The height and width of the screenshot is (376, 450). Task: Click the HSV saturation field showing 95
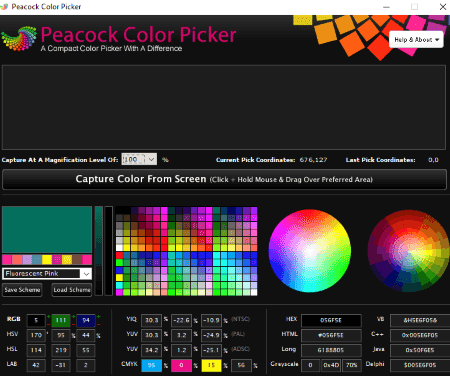pyautogui.click(x=61, y=335)
